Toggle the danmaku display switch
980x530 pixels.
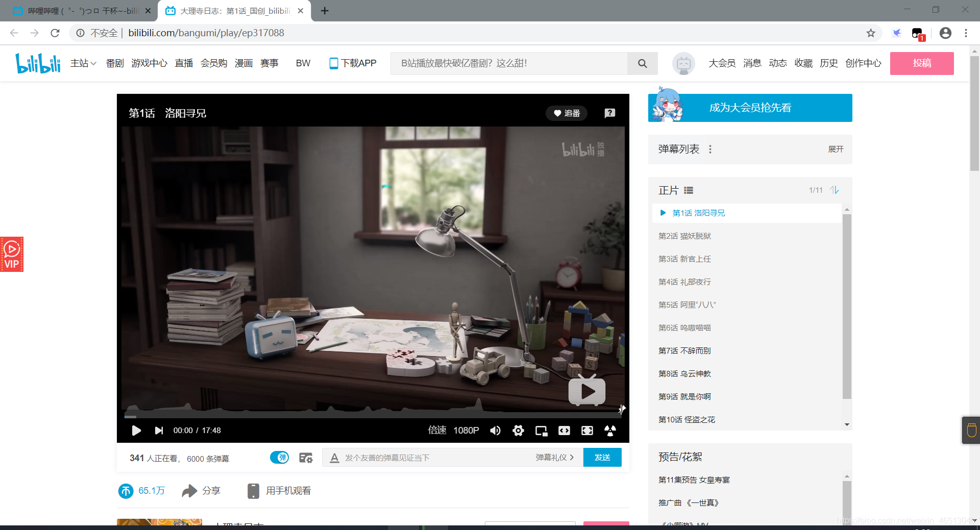click(x=279, y=458)
